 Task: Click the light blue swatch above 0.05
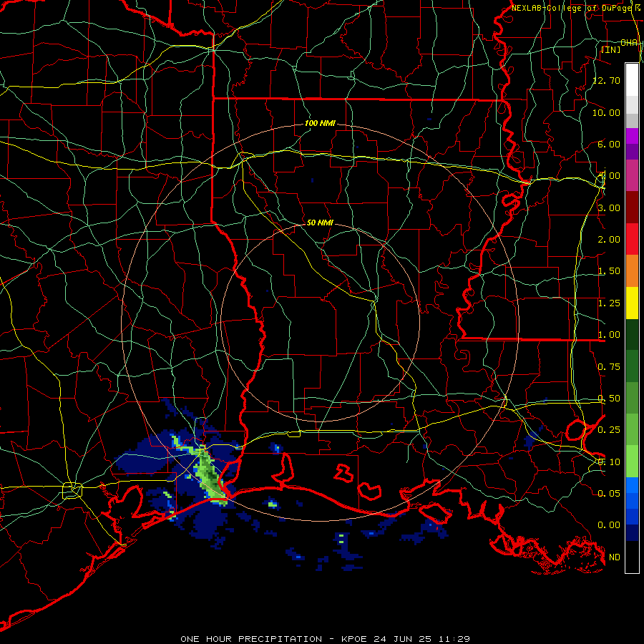pyautogui.click(x=632, y=485)
